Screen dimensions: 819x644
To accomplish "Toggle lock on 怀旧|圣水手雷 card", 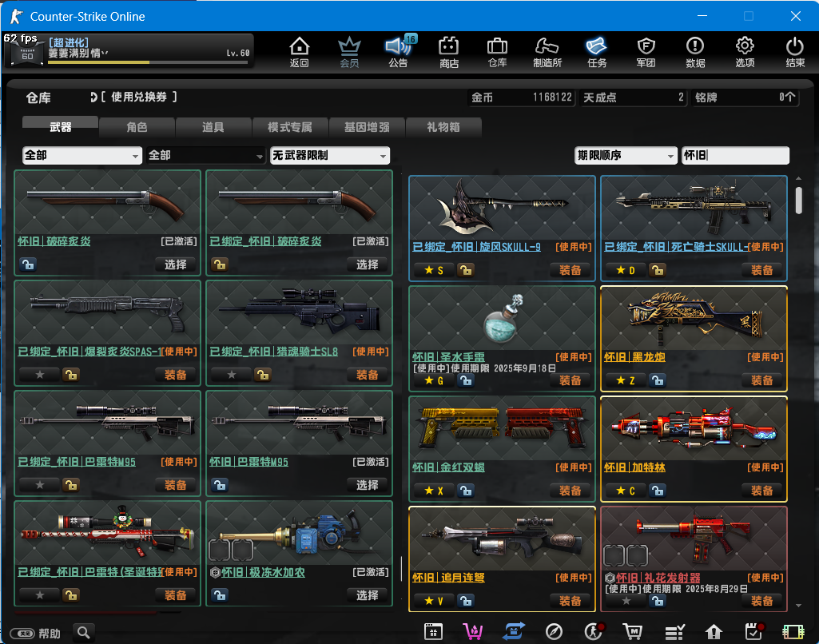I will tap(466, 380).
